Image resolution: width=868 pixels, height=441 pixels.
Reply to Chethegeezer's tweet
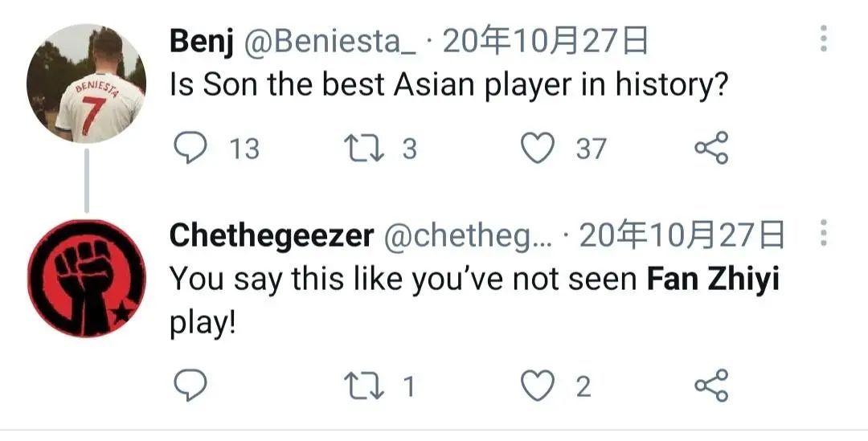point(190,386)
